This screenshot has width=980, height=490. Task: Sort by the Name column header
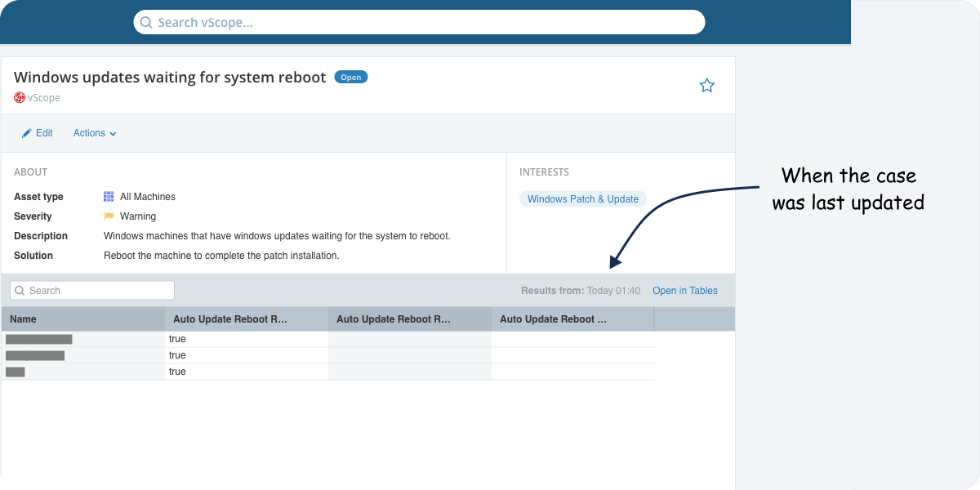83,319
